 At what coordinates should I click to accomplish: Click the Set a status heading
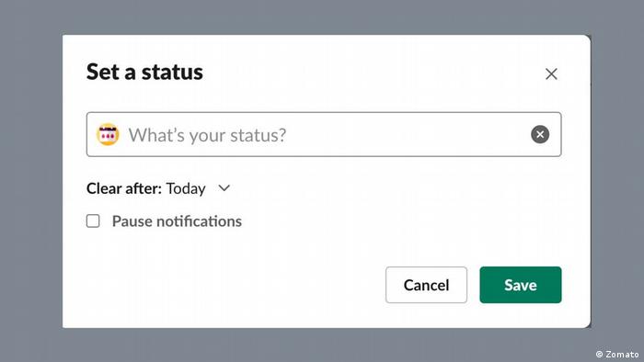pyautogui.click(x=144, y=72)
